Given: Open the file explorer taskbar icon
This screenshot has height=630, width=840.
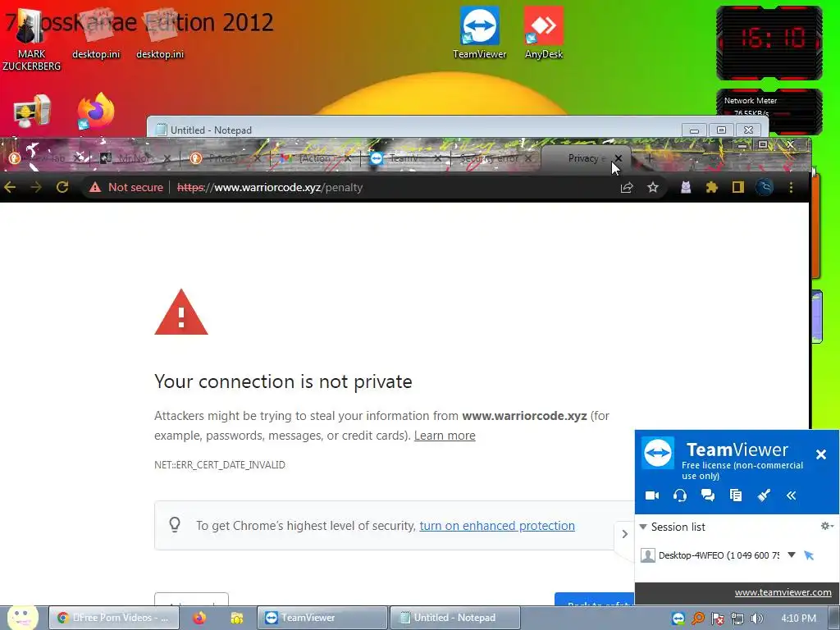Looking at the screenshot, I should tap(237, 618).
